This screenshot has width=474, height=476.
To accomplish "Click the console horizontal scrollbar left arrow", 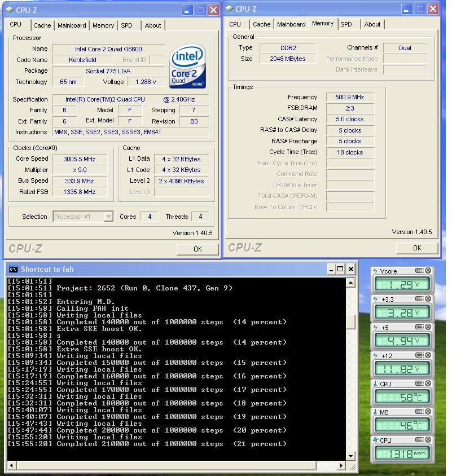I will pos(11,465).
